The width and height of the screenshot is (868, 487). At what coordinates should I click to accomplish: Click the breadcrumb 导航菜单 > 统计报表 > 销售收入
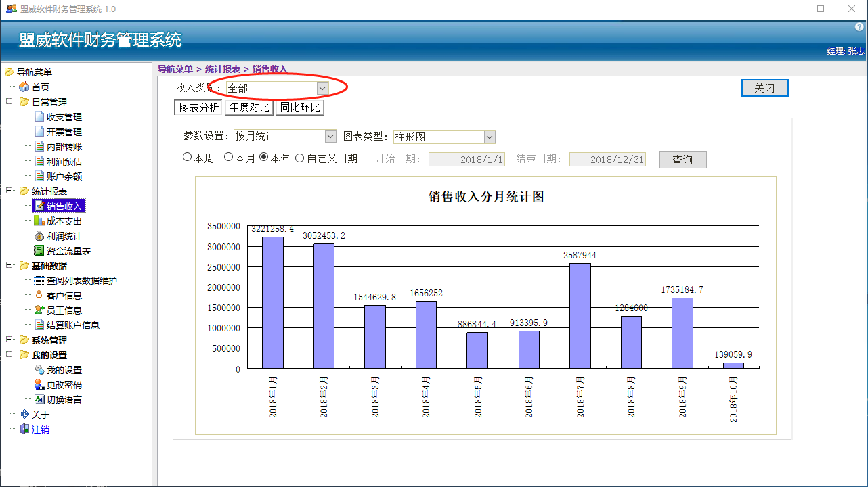pos(223,69)
